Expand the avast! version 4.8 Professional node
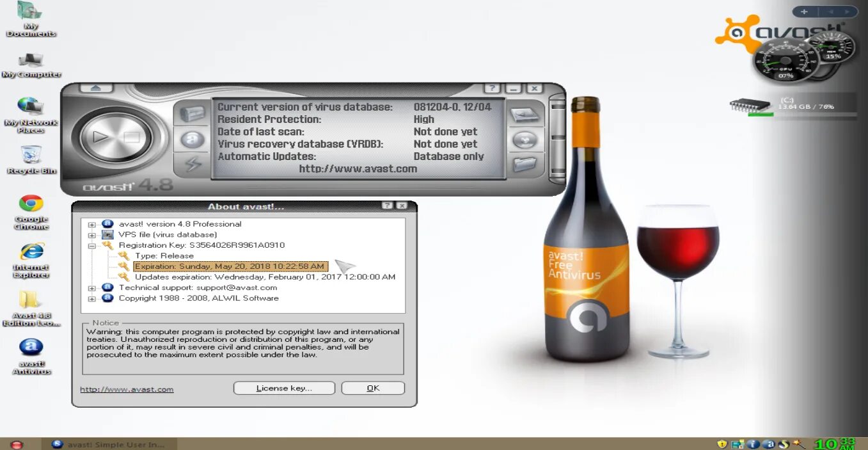The width and height of the screenshot is (868, 450). 92,225
